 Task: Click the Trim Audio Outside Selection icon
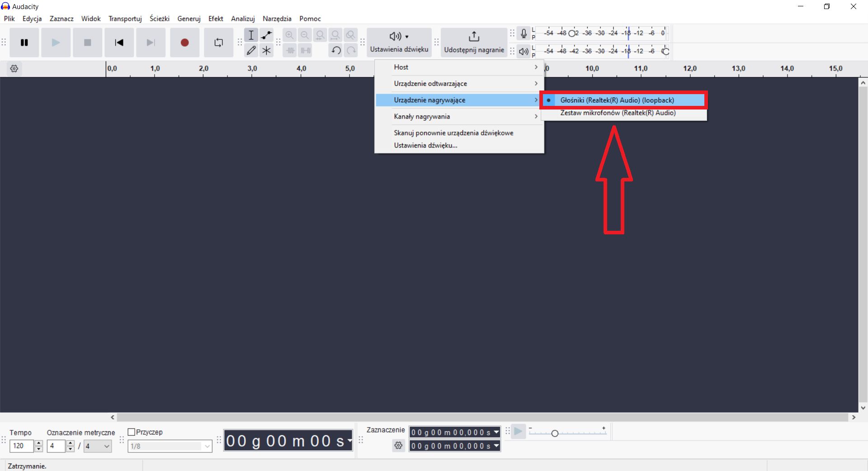[x=290, y=50]
